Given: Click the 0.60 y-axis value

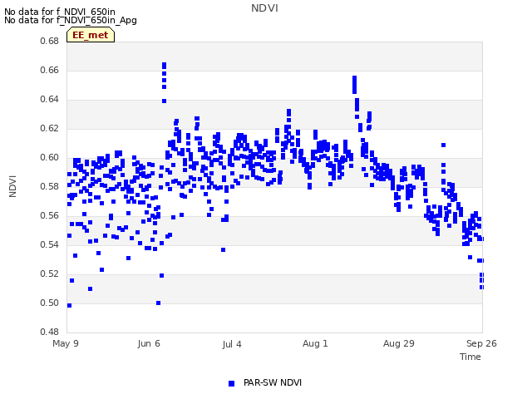Looking at the screenshot, I should (x=50, y=157).
